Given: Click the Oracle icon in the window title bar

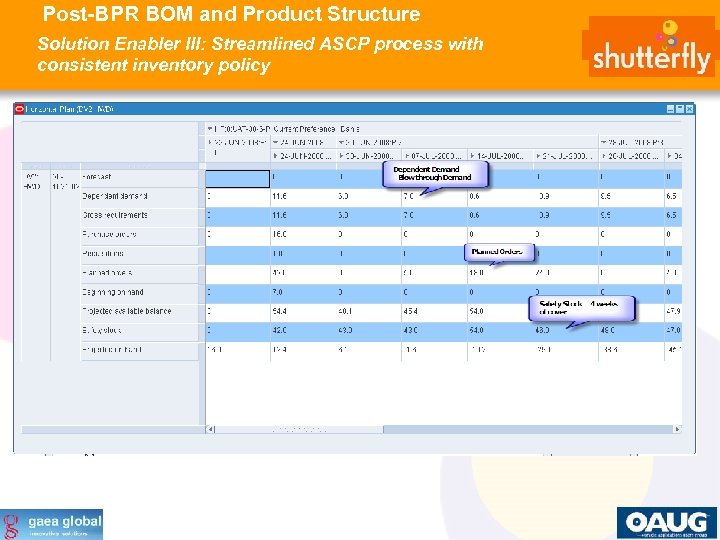Looking at the screenshot, I should [19, 109].
